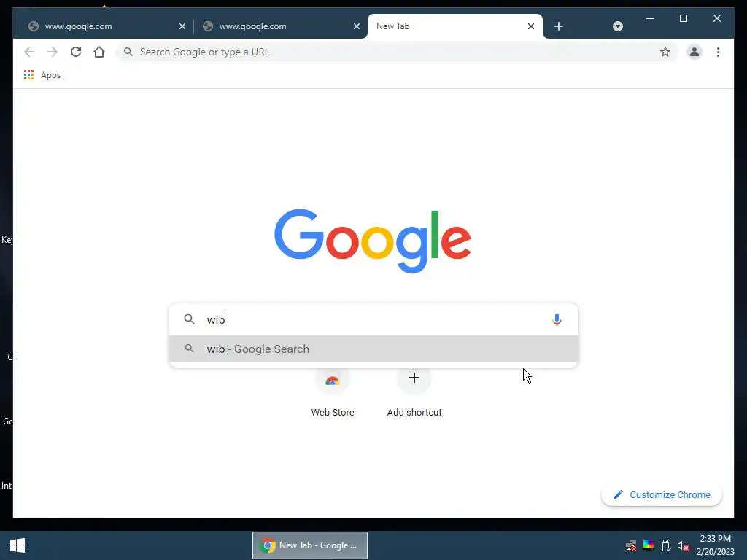Viewport: 747px width, 560px height.
Task: Reload the current page
Action: (x=76, y=52)
